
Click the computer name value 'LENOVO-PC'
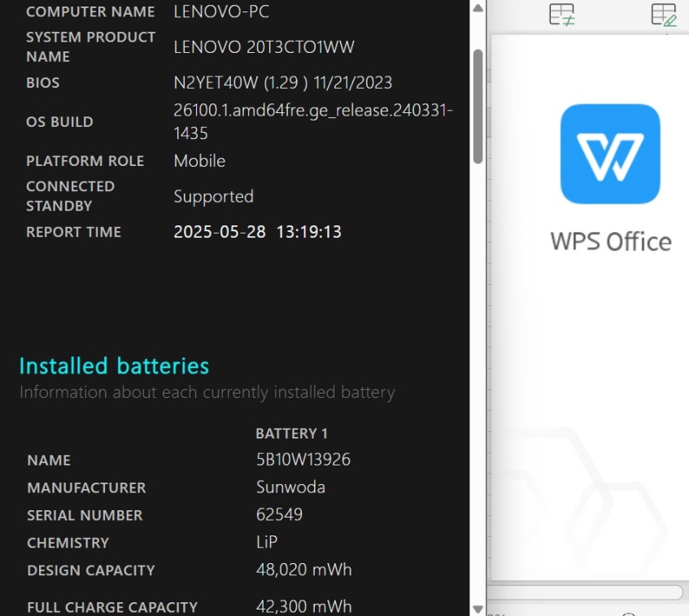click(221, 11)
